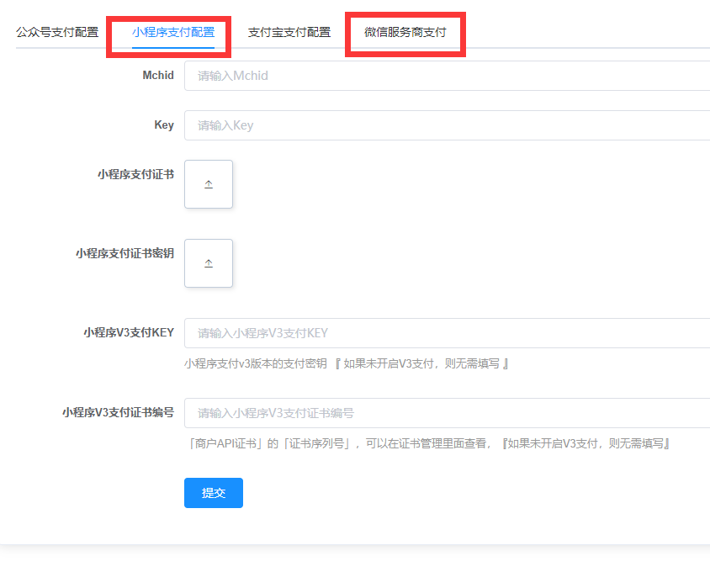Switch to 公众号支付配置 tab

click(x=57, y=32)
